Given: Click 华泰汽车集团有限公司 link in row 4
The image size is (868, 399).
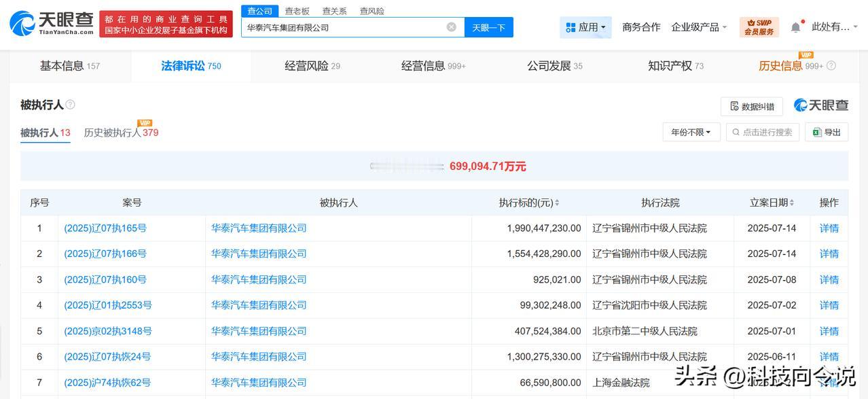Looking at the screenshot, I should click(259, 305).
